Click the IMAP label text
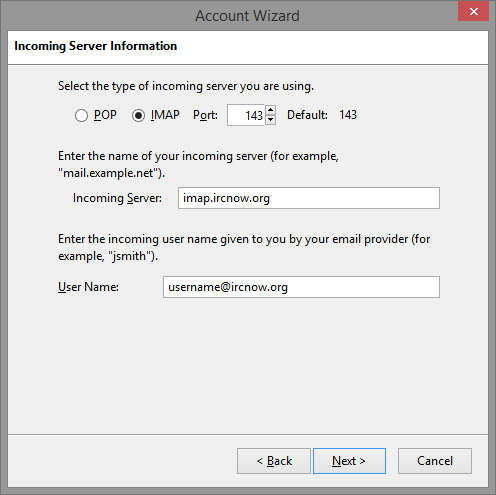 [165, 115]
